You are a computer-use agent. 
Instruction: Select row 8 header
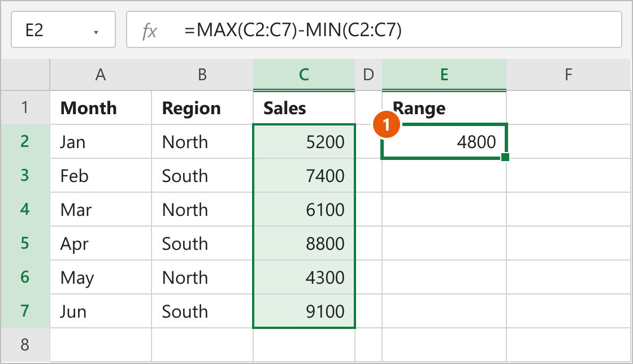point(25,345)
